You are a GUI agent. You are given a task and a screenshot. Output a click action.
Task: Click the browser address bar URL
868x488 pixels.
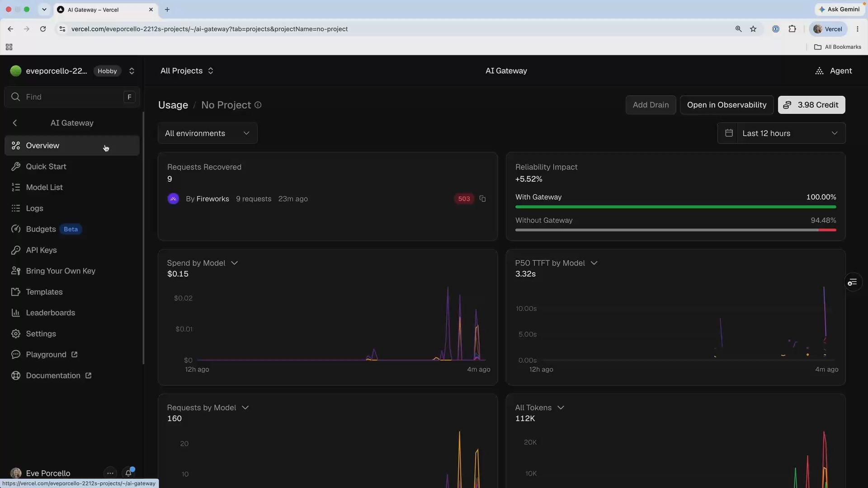point(209,29)
